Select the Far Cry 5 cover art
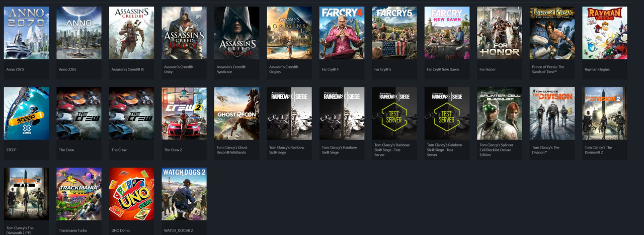The width and height of the screenshot is (644, 235). point(394,33)
